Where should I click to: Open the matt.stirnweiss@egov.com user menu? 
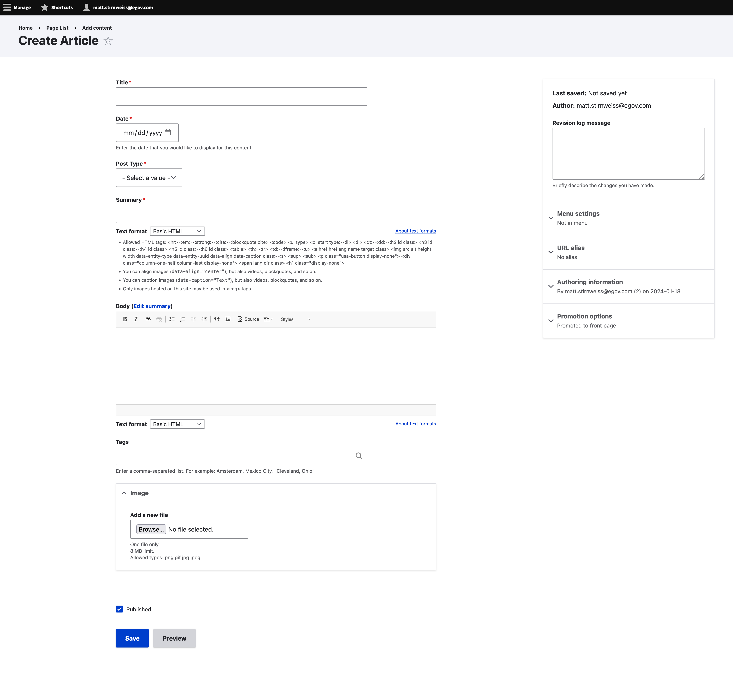coord(118,7)
